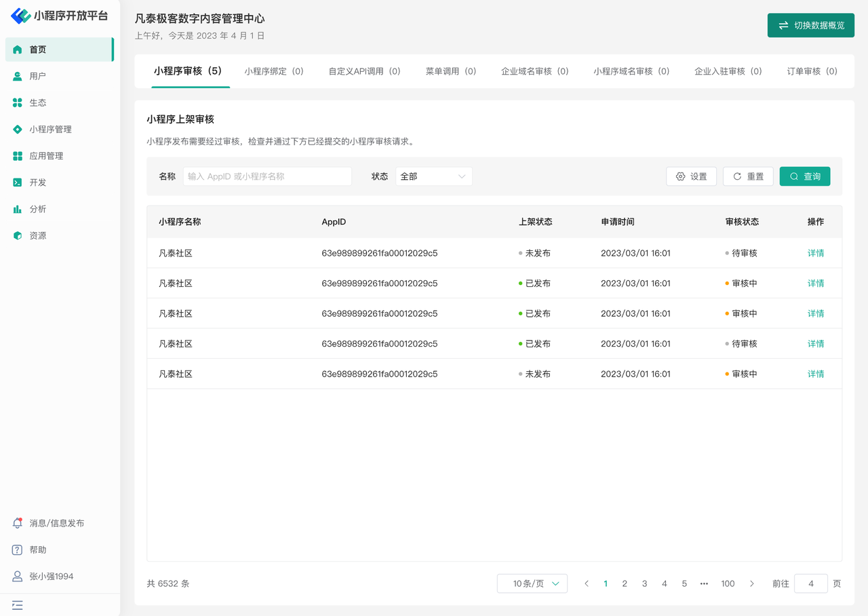Click the 消息/信息发布 bell icon
The height and width of the screenshot is (616, 868).
[x=18, y=523]
